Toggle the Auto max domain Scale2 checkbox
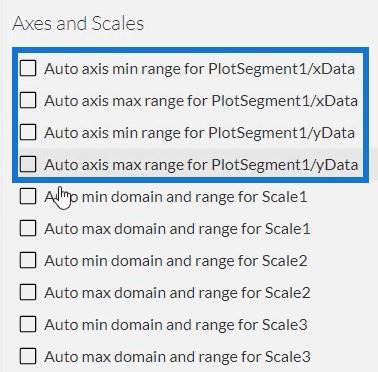The height and width of the screenshot is (372, 378). (28, 292)
